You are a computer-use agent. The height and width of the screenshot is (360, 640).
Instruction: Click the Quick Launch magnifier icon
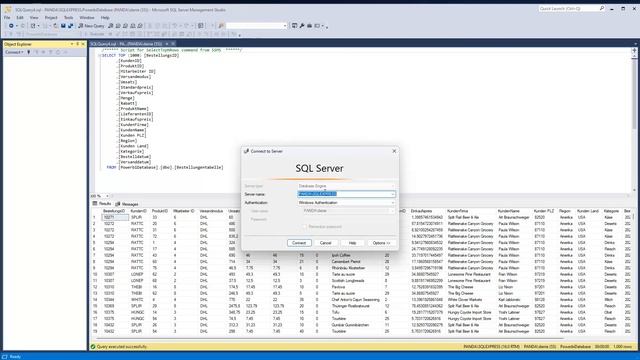(602, 9)
